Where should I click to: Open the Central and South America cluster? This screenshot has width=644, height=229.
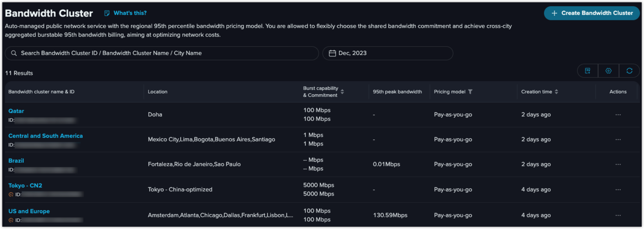[45, 136]
